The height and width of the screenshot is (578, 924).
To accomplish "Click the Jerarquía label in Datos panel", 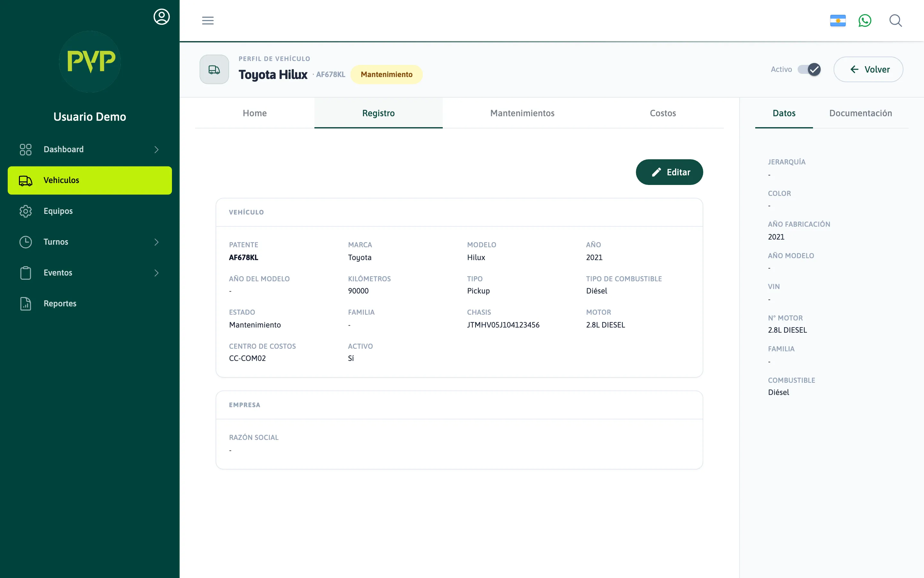I will [x=787, y=162].
